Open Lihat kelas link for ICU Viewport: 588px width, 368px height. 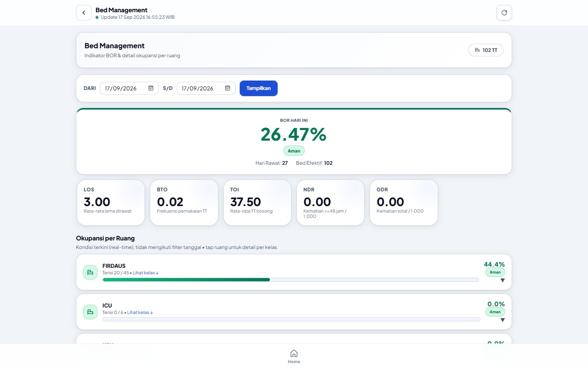[140, 312]
